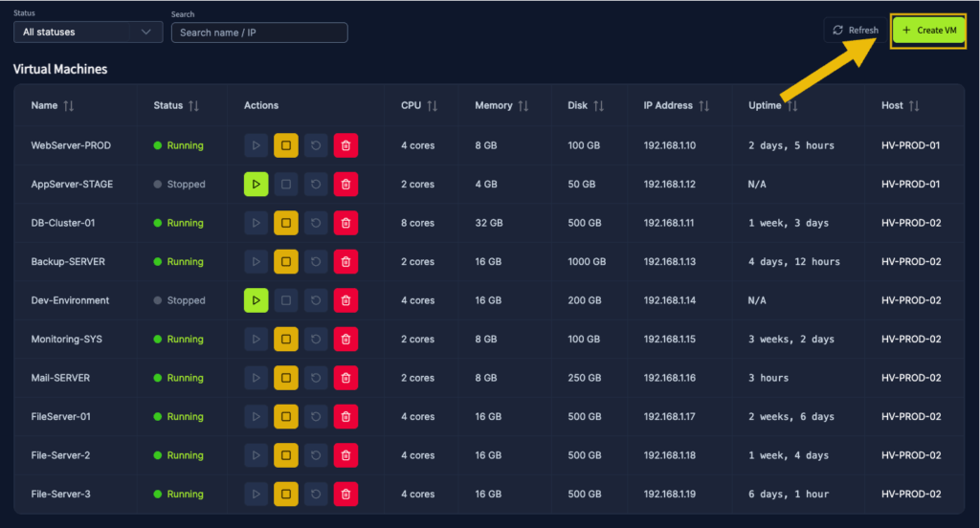Sort table by CPU column
This screenshot has width=980, height=528.
(x=432, y=105)
